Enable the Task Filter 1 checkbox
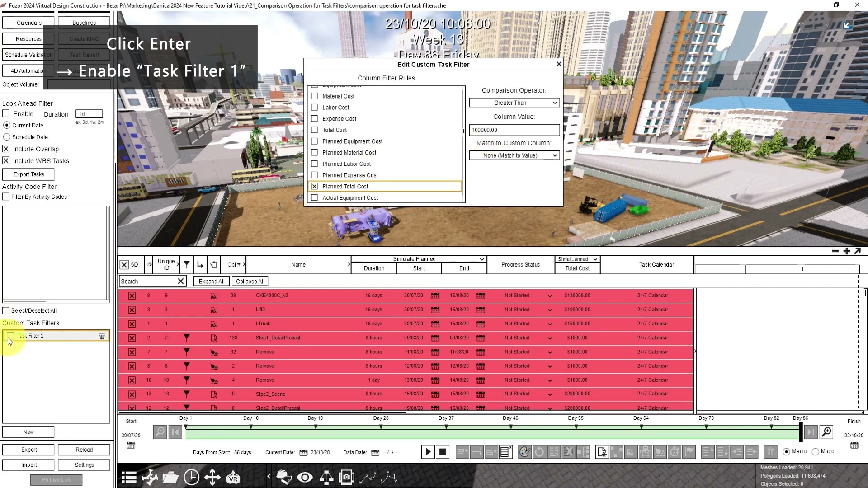Image resolution: width=868 pixels, height=488 pixels. 10,336
